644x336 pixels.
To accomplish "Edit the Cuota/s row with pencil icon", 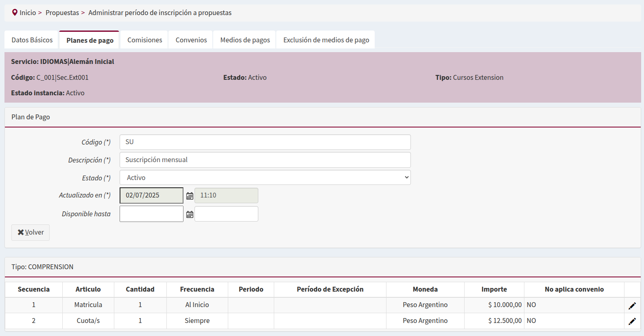I will click(632, 321).
